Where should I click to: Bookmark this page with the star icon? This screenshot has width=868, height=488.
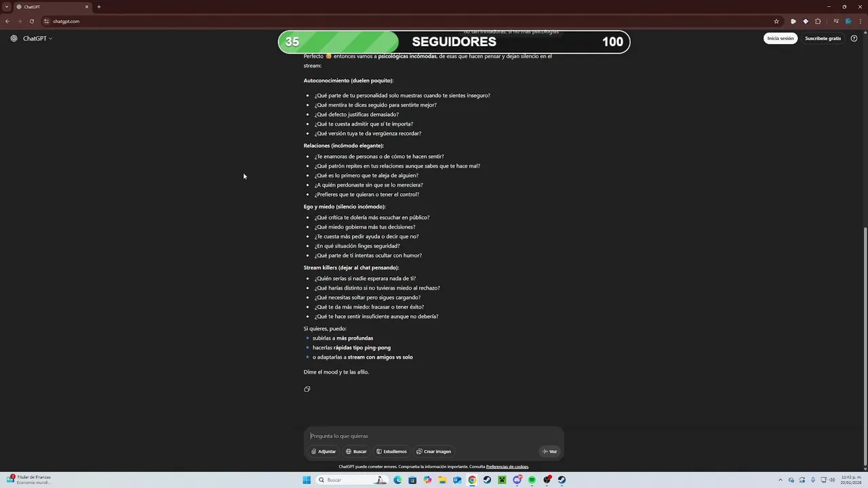tap(776, 21)
